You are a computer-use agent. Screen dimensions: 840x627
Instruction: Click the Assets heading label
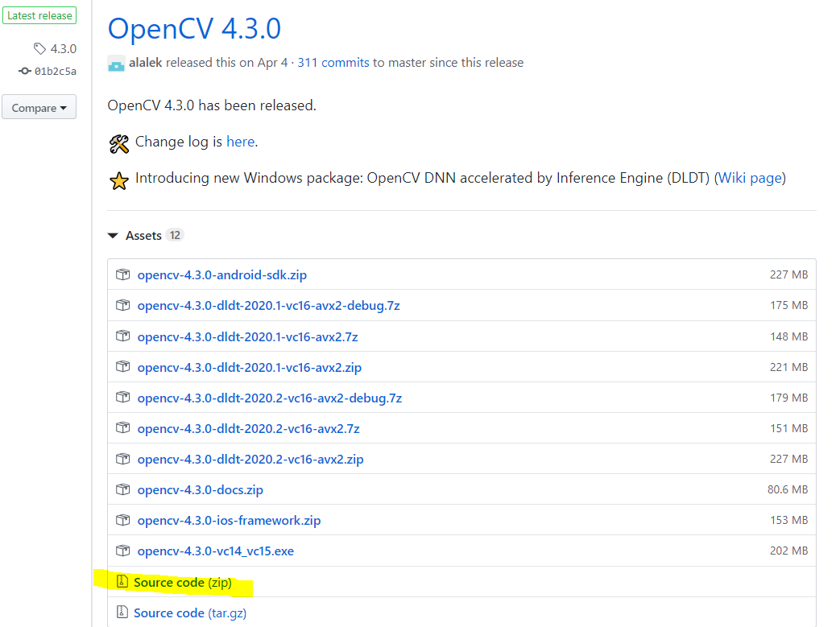click(x=143, y=236)
